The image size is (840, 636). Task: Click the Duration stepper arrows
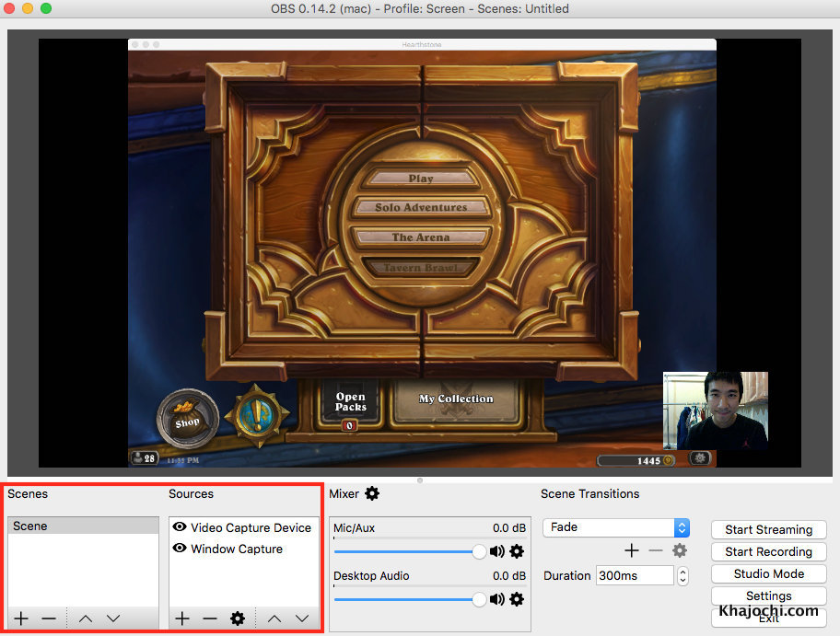pos(682,576)
